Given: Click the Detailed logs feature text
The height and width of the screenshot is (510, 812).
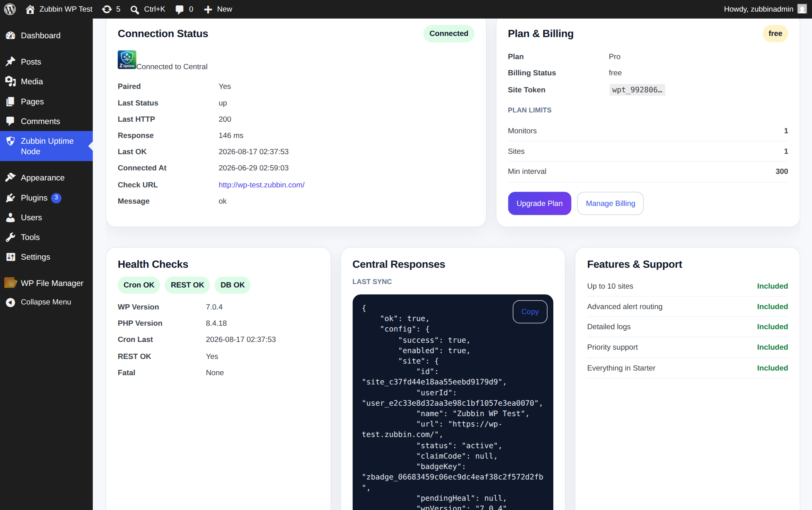Looking at the screenshot, I should [609, 327].
